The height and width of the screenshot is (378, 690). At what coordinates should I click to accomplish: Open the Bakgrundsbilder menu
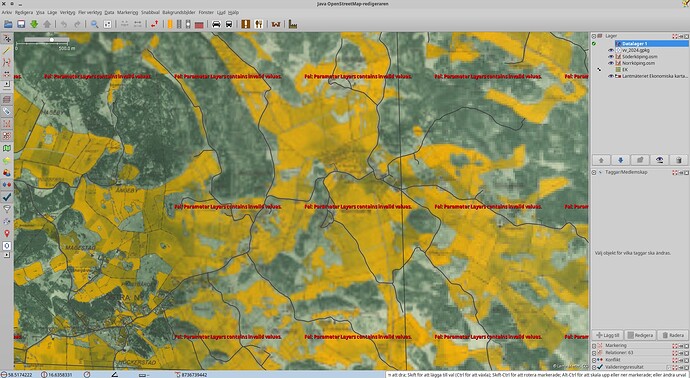point(179,12)
